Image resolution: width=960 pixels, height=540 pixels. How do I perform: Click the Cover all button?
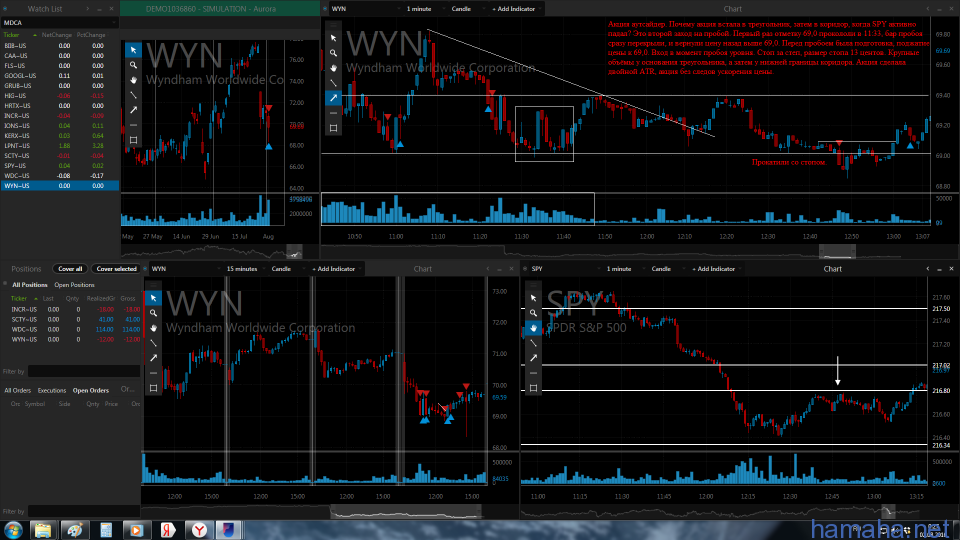[70, 269]
